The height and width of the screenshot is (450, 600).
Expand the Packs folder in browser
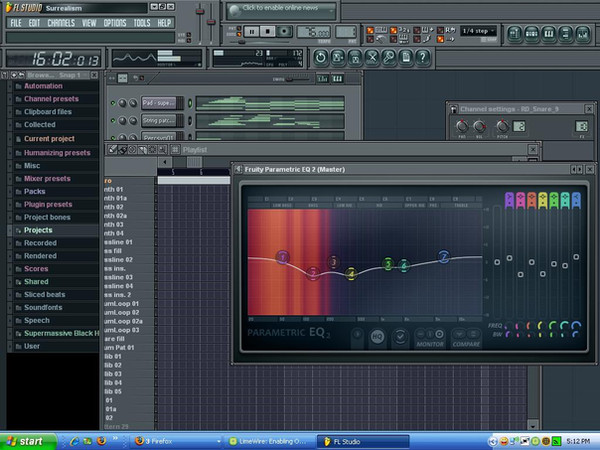point(34,191)
